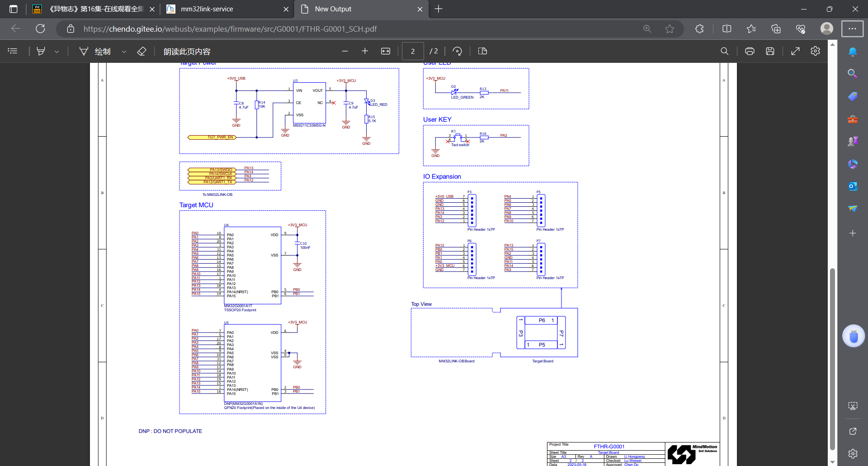Zoom in the PDF with plus button

click(365, 51)
